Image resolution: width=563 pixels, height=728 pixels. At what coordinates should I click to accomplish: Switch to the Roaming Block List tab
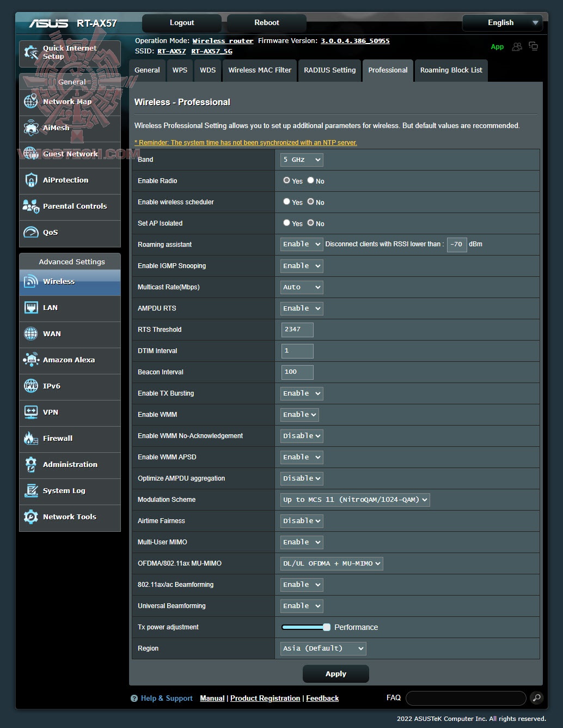[451, 70]
